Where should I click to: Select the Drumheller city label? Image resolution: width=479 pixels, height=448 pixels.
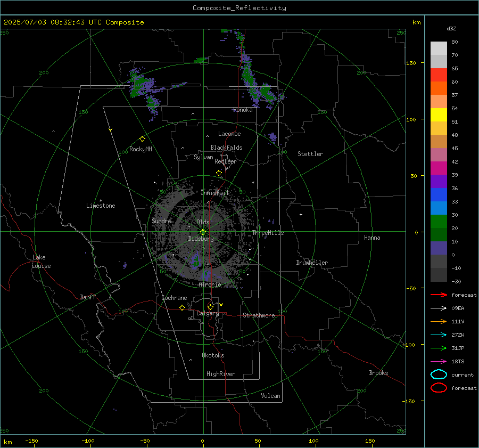(312, 263)
